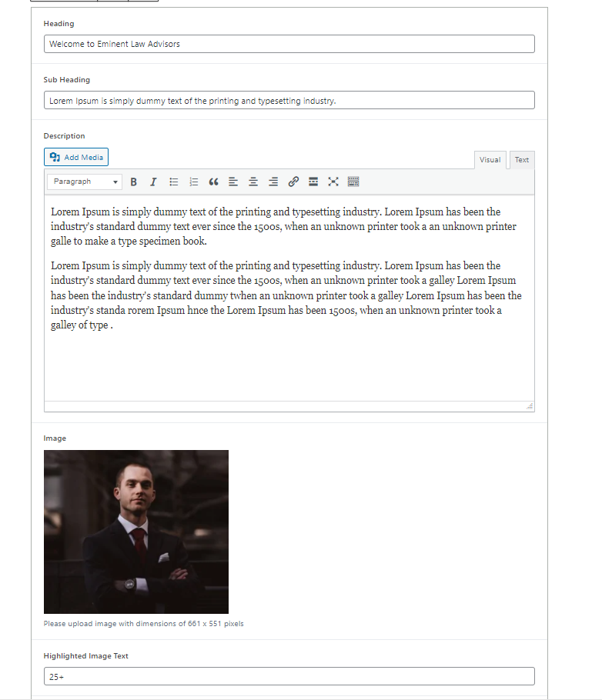The image size is (602, 700).
Task: Click the editor resize handle corner
Action: [530, 406]
